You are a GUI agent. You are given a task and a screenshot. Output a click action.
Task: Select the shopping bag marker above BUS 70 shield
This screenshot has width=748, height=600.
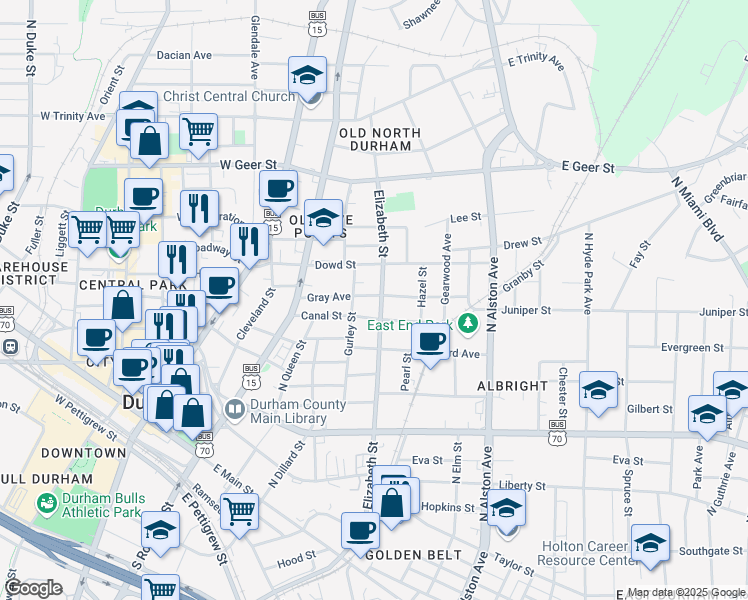tap(193, 413)
